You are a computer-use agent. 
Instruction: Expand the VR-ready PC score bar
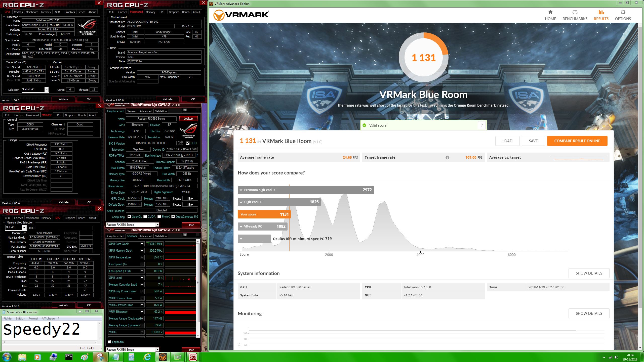(262, 226)
